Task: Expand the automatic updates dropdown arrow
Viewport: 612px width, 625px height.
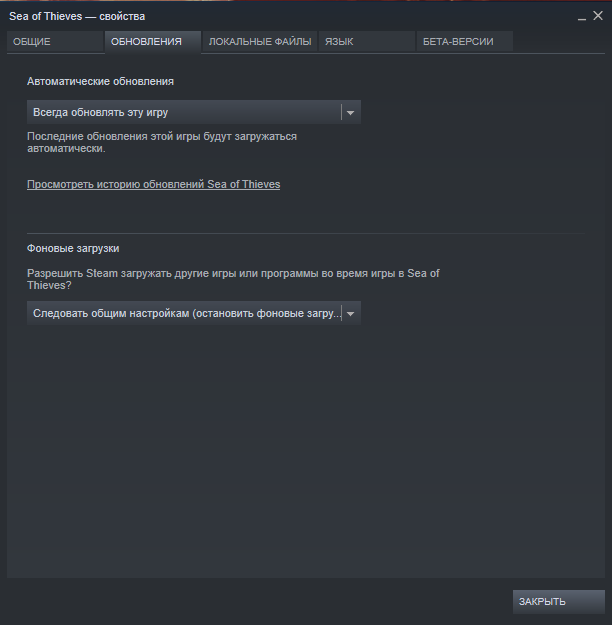Action: [351, 112]
